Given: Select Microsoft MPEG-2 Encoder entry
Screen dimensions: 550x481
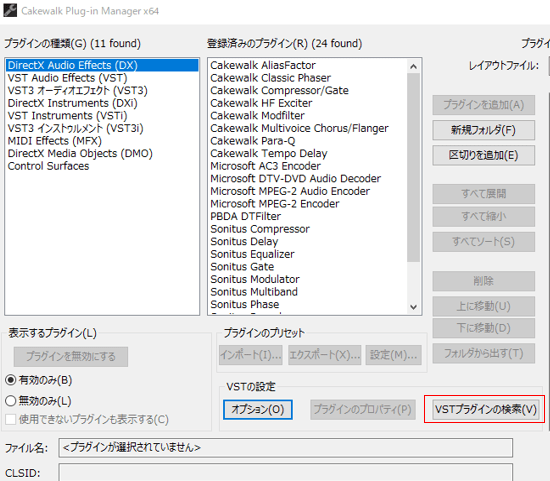Looking at the screenshot, I should click(308, 204).
